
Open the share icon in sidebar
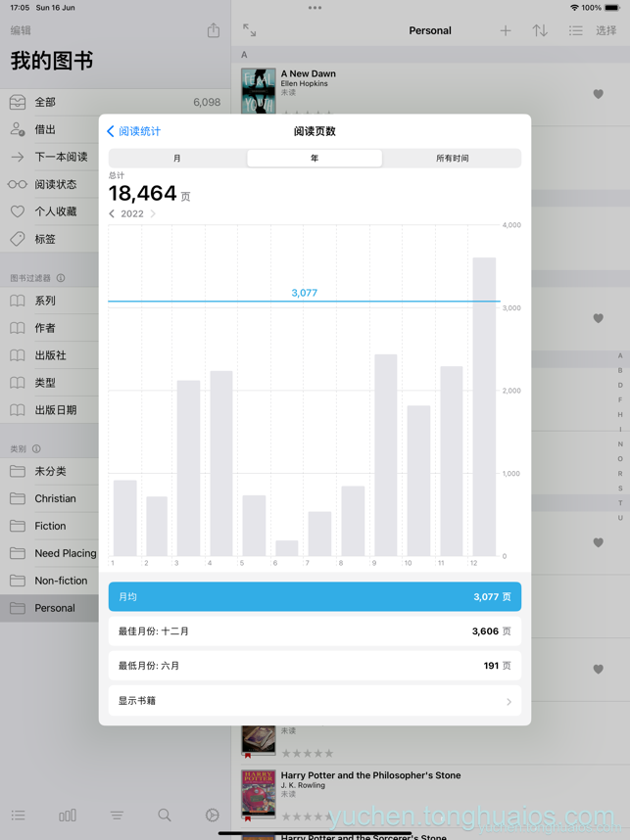pos(214,30)
